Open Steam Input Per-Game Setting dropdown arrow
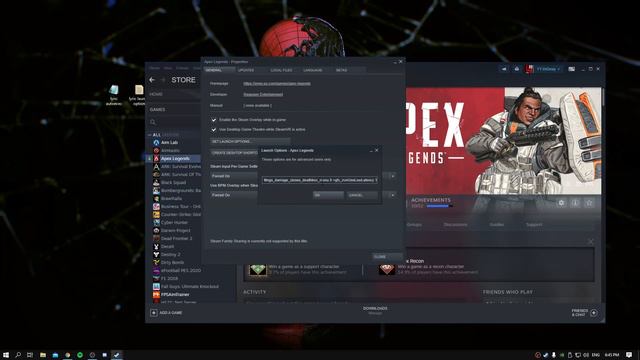The height and width of the screenshot is (360, 640). click(x=392, y=176)
